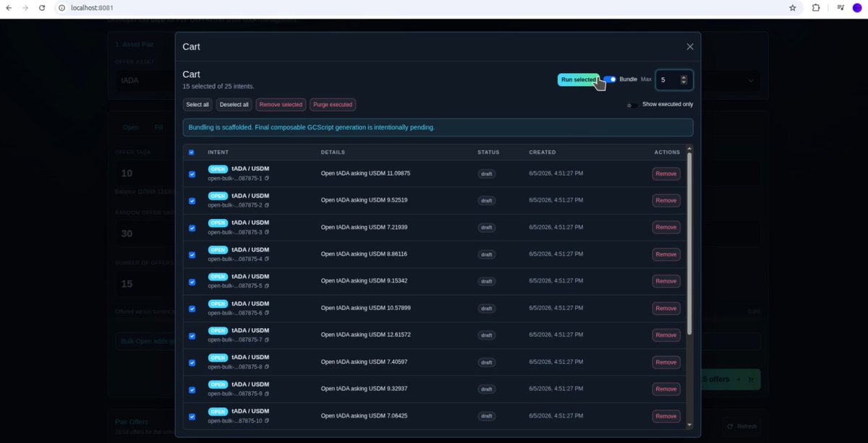Click the DETAILS column header
The height and width of the screenshot is (443, 868).
click(x=333, y=152)
